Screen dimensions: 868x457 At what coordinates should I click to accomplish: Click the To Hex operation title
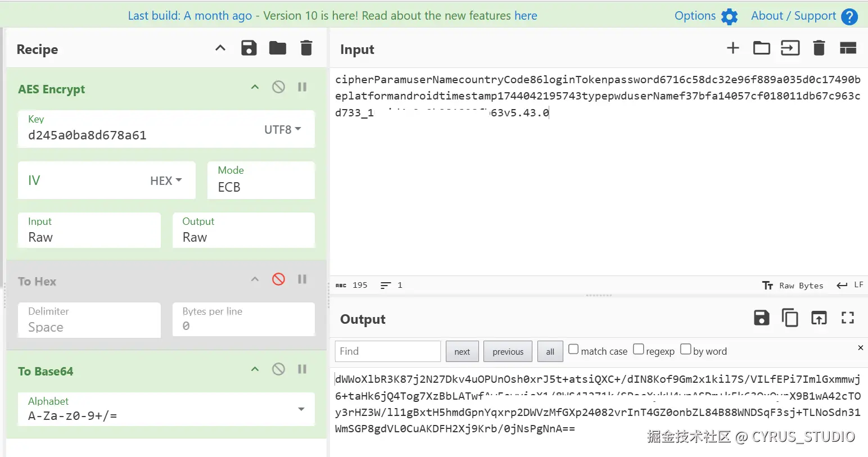pos(37,281)
